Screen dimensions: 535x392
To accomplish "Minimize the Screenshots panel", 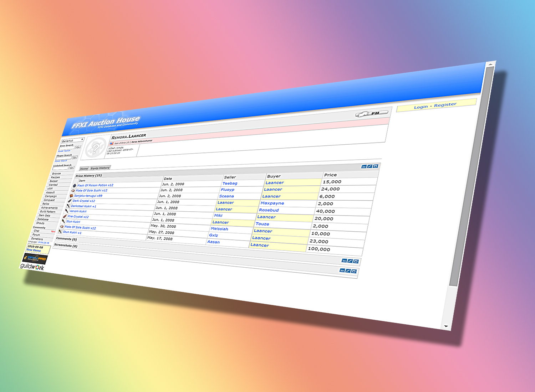I will (x=342, y=270).
